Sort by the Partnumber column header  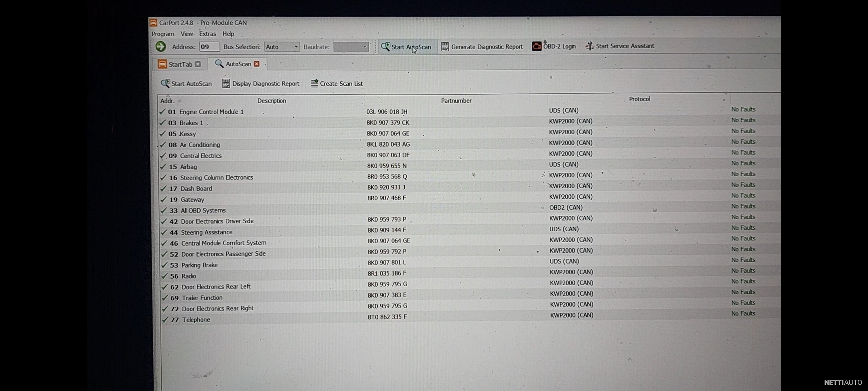pos(456,100)
